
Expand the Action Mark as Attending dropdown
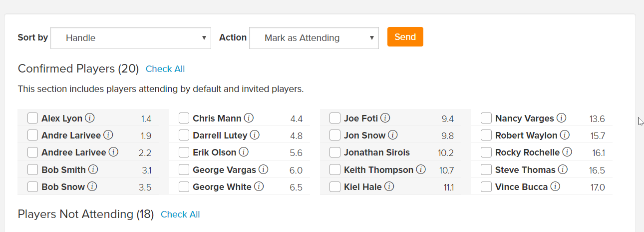tap(314, 38)
